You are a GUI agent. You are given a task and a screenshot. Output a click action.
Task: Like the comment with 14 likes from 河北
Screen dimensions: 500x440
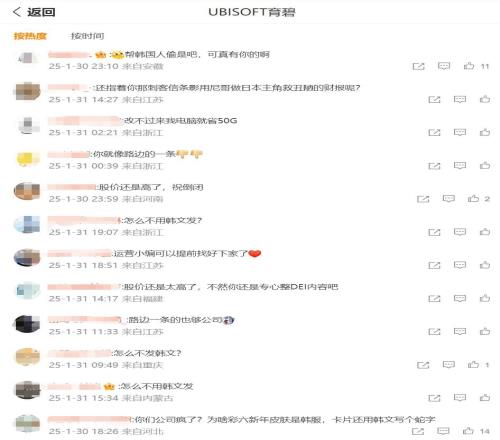pyautogui.click(x=468, y=431)
